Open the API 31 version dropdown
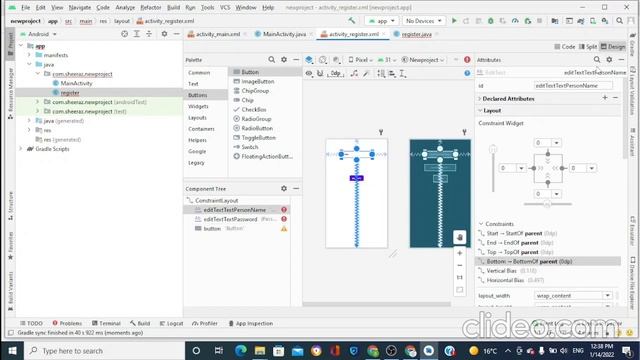The image size is (640, 360). point(387,60)
